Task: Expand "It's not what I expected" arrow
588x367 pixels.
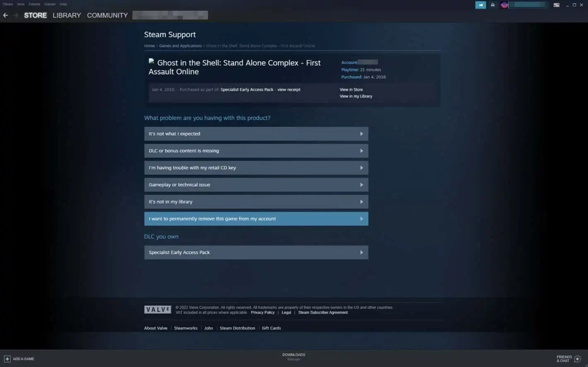Action: click(361, 134)
